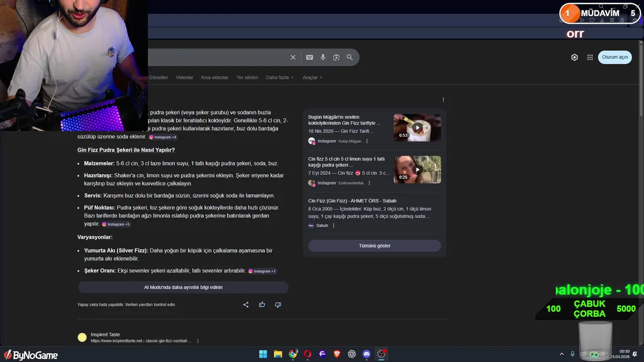Open more options for Sabah source
Viewport: 644px width, 362px height.
click(334, 226)
